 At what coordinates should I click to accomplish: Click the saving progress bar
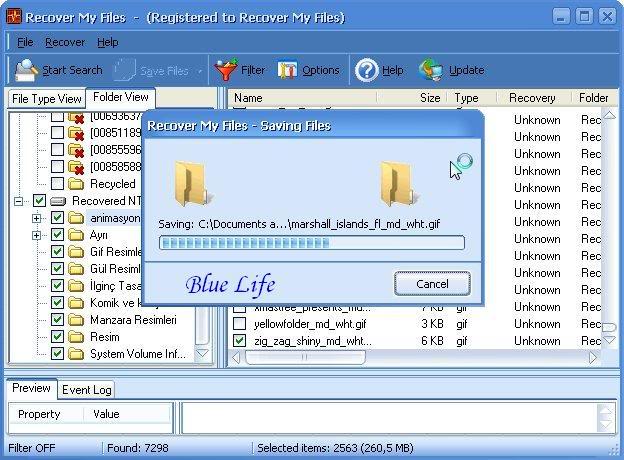(x=312, y=243)
